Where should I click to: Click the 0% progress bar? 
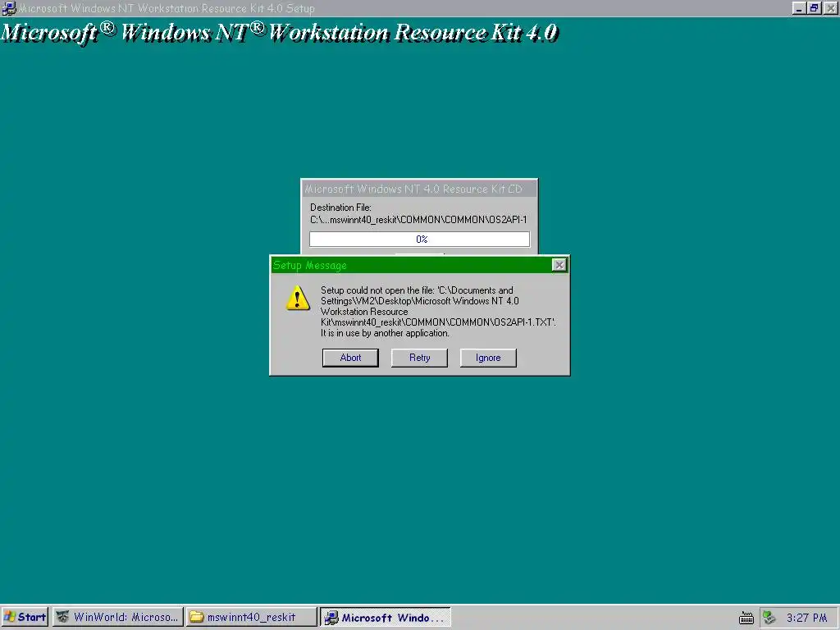(419, 239)
